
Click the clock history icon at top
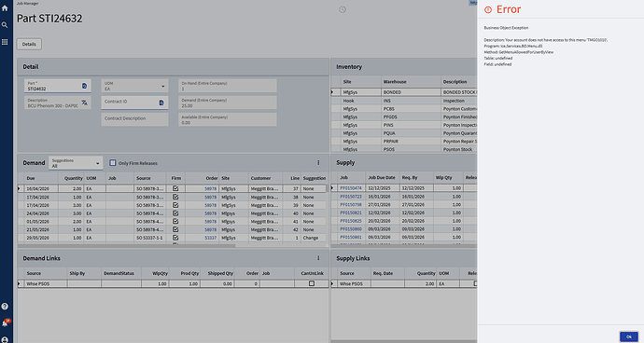343,9
